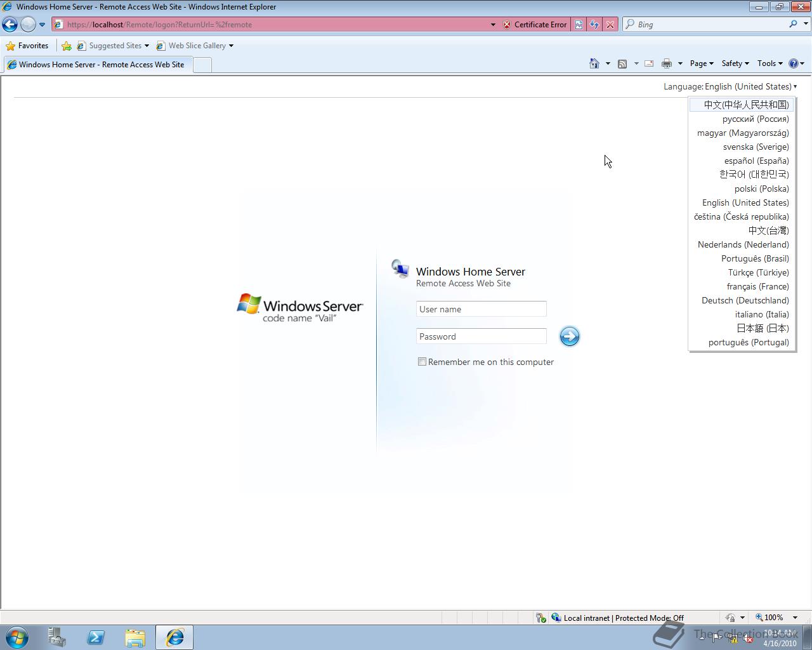Image resolution: width=812 pixels, height=650 pixels.
Task: Click Internet Explorer taskbar button
Action: [x=174, y=637]
